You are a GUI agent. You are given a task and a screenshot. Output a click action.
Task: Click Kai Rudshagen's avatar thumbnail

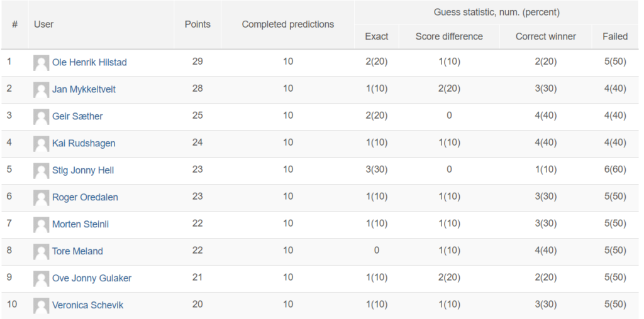coord(41,144)
